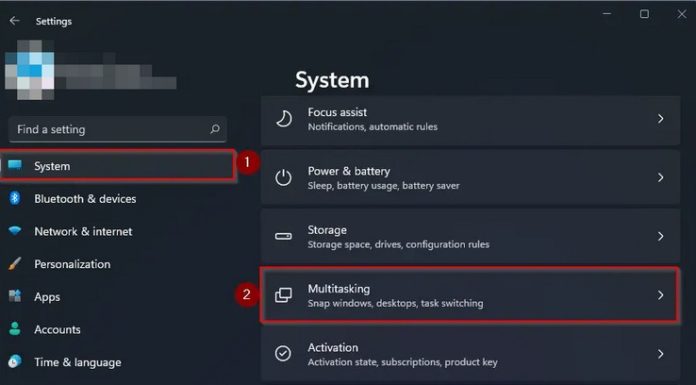Open Accounts settings
Viewport: 696px width, 385px height.
coord(118,329)
